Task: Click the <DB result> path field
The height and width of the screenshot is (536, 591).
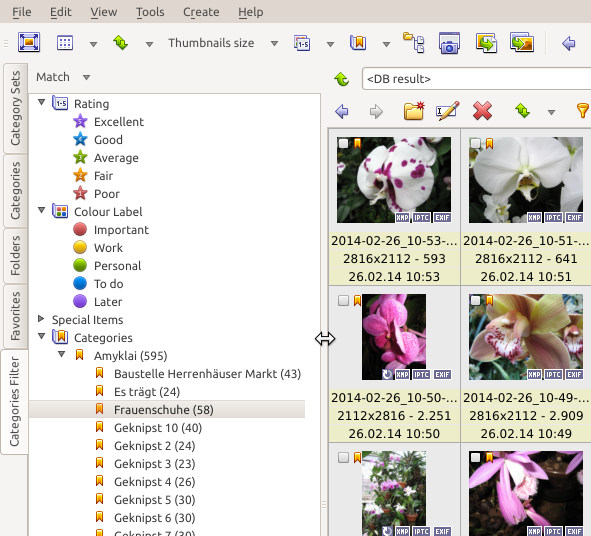Action: click(476, 79)
